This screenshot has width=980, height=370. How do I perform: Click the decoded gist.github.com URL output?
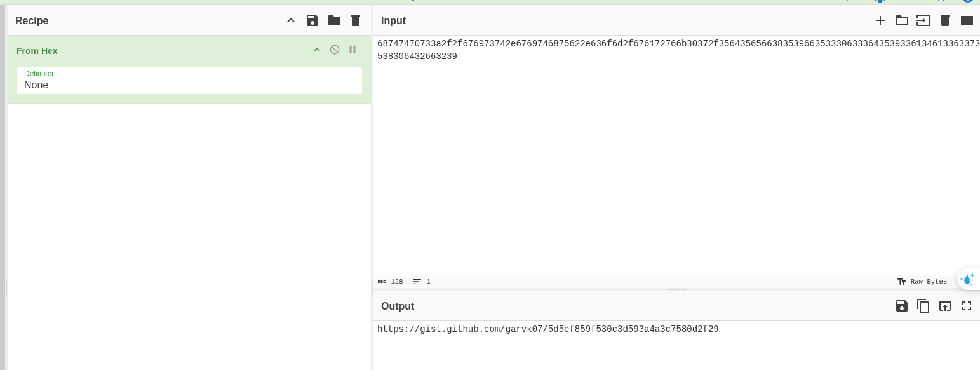point(548,329)
